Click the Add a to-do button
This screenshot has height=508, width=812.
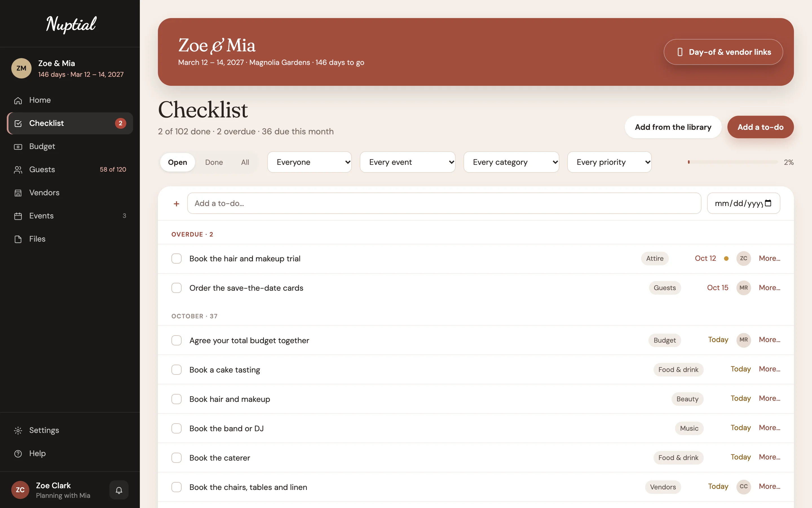click(760, 127)
